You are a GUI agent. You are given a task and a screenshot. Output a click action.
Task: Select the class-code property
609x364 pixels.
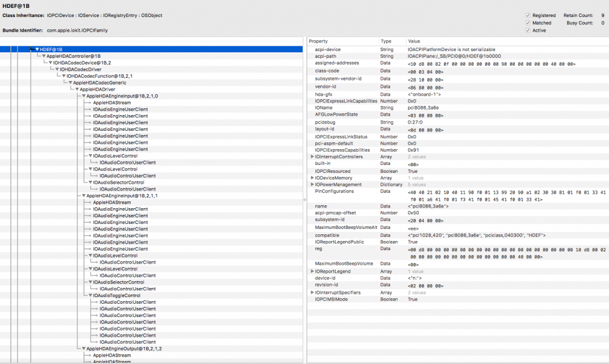[x=458, y=71]
